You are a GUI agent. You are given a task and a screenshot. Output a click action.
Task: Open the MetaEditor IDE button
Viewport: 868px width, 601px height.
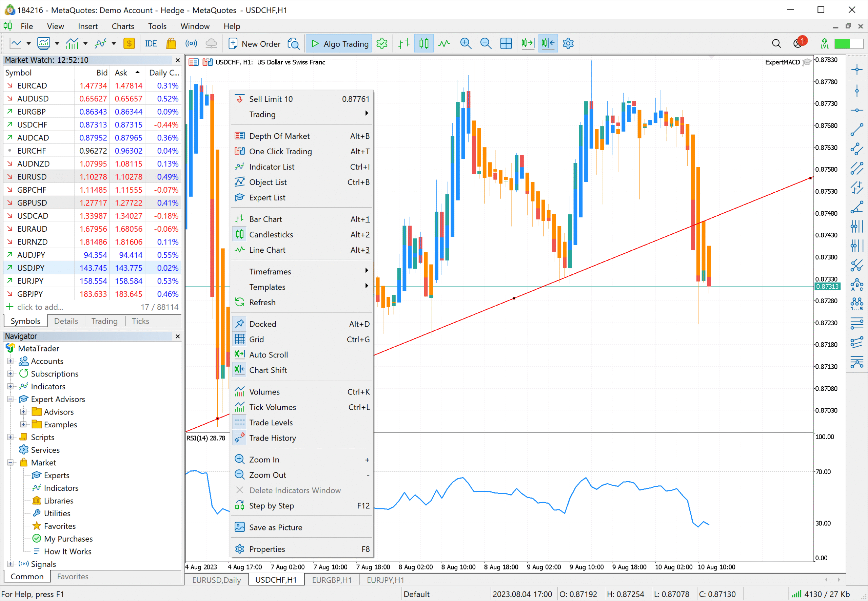pos(151,44)
